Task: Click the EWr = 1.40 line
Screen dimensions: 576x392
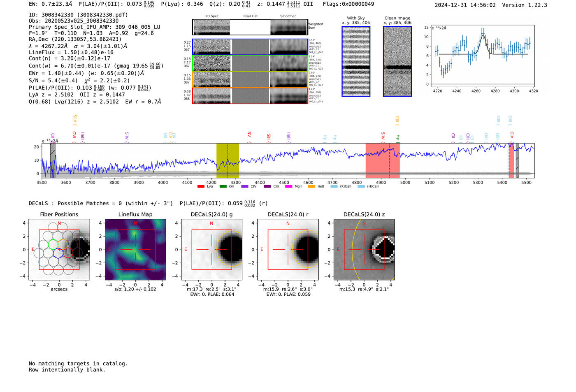Action: pos(86,73)
